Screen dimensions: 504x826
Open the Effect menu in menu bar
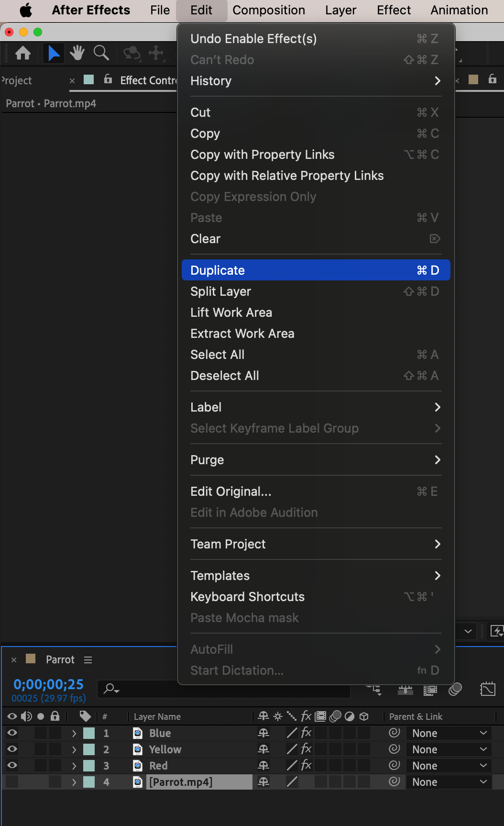[x=394, y=10]
